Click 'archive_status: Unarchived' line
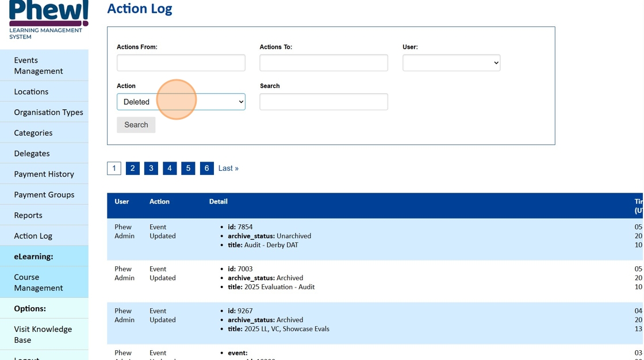Viewport: 644px width, 360px height. click(x=270, y=236)
